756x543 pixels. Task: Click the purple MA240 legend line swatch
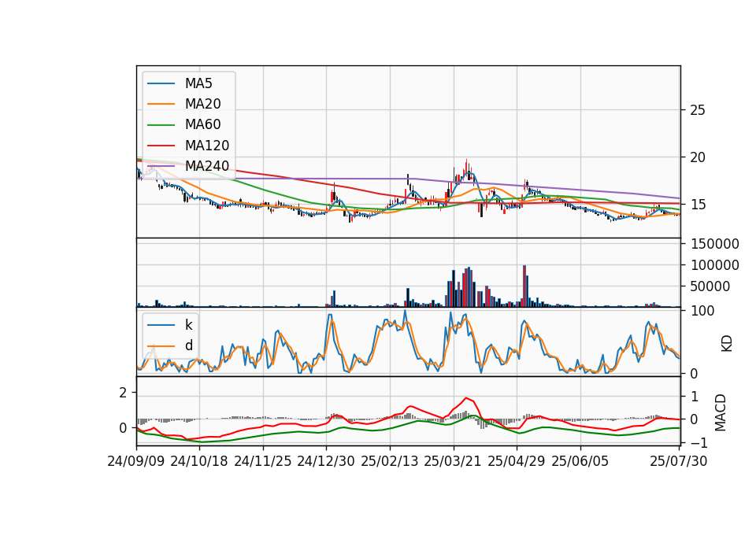point(161,166)
